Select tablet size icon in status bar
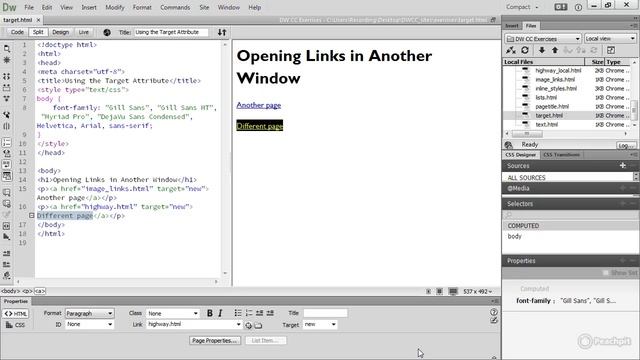 [439, 291]
